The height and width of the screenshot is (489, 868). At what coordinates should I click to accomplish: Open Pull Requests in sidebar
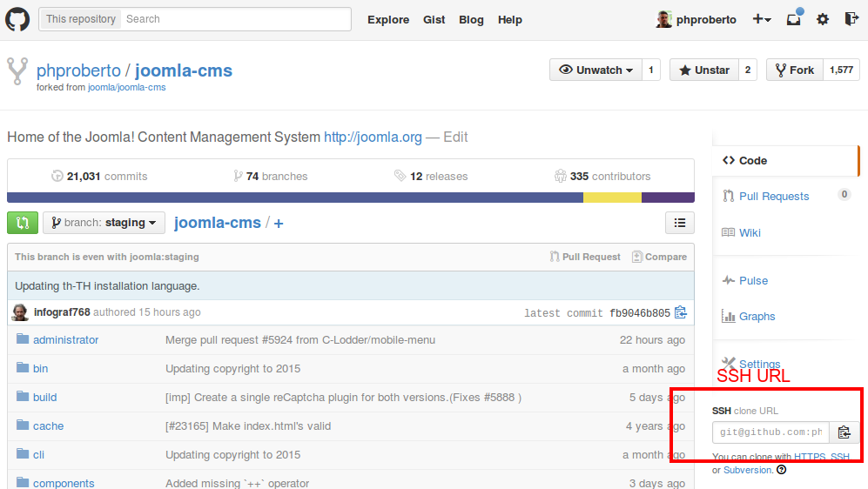coord(774,197)
